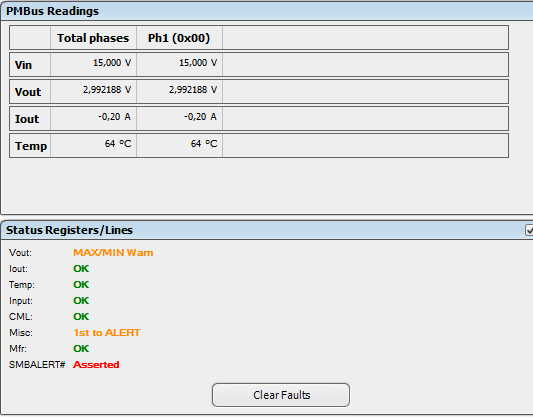
Task: Select the Total phases Temp value 64 °C
Action: click(x=118, y=144)
